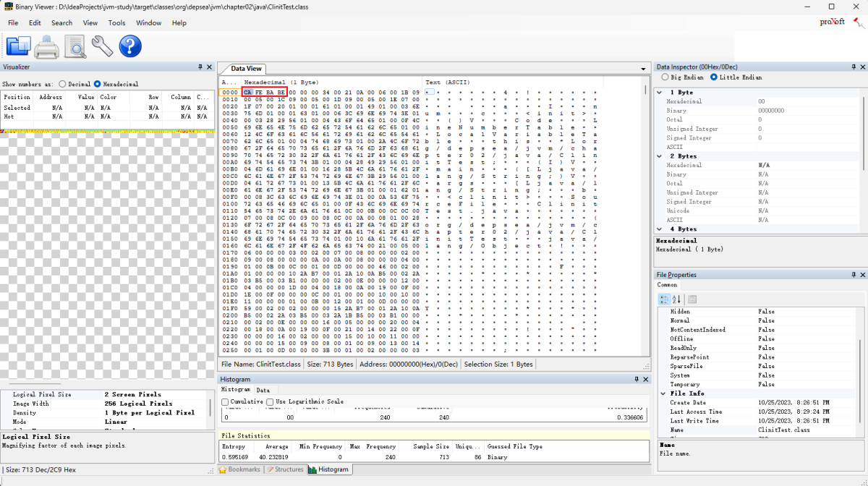Collapse the File Info section
The height and width of the screenshot is (486, 868).
663,393
